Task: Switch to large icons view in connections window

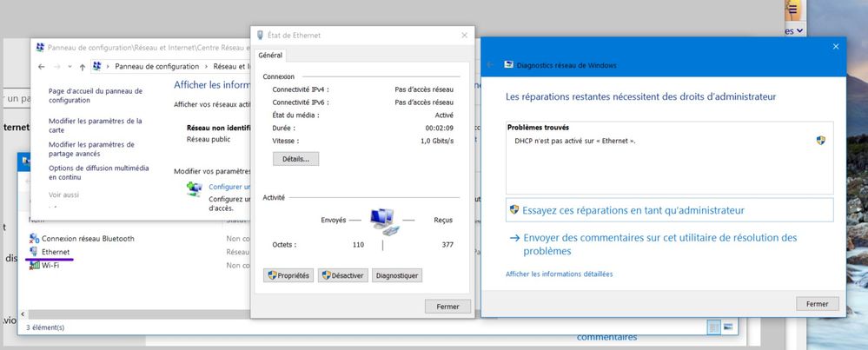Action: (x=728, y=327)
